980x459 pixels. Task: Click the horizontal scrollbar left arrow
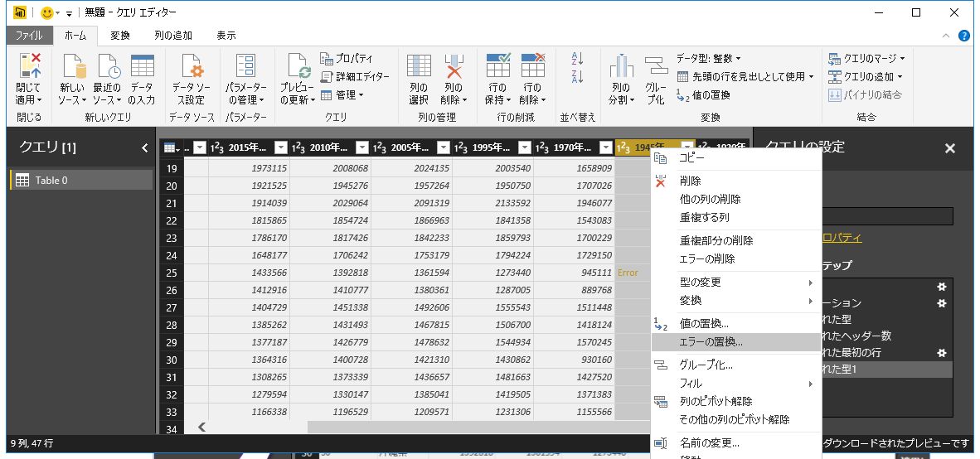[x=201, y=428]
